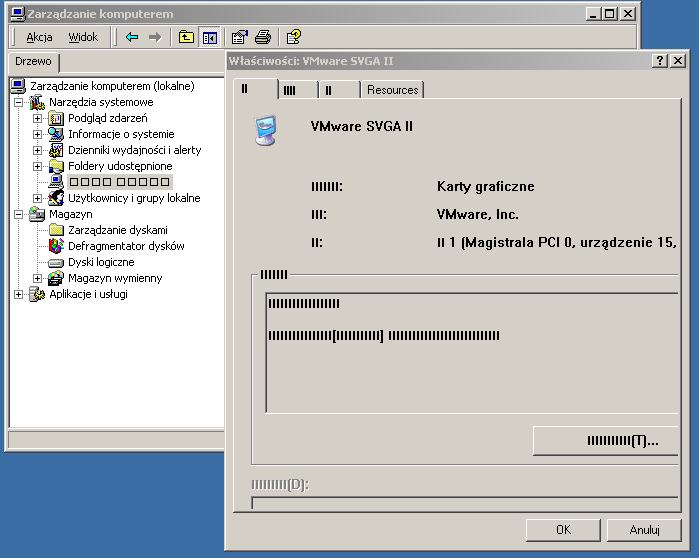Screen dimensions: 699x558
Task: Click the Karty graficzne device type value
Action: pyautogui.click(x=485, y=186)
